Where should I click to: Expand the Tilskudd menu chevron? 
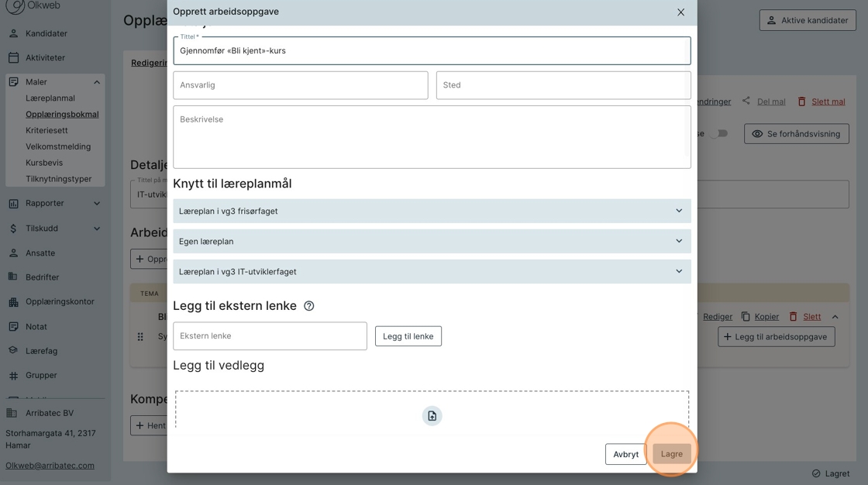(97, 228)
